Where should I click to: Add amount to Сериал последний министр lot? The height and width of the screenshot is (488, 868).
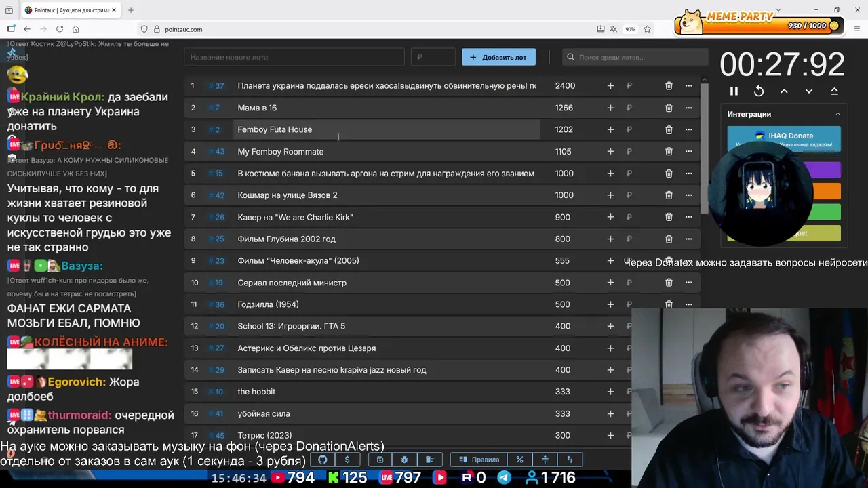click(610, 283)
